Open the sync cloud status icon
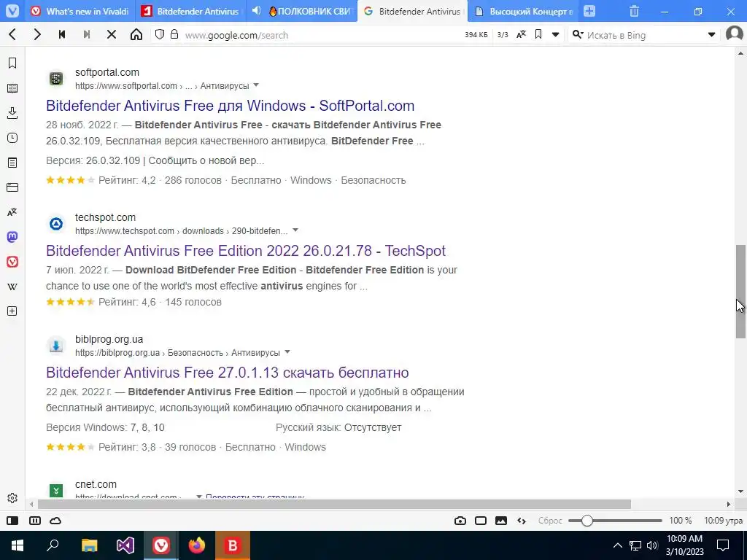 (55, 521)
